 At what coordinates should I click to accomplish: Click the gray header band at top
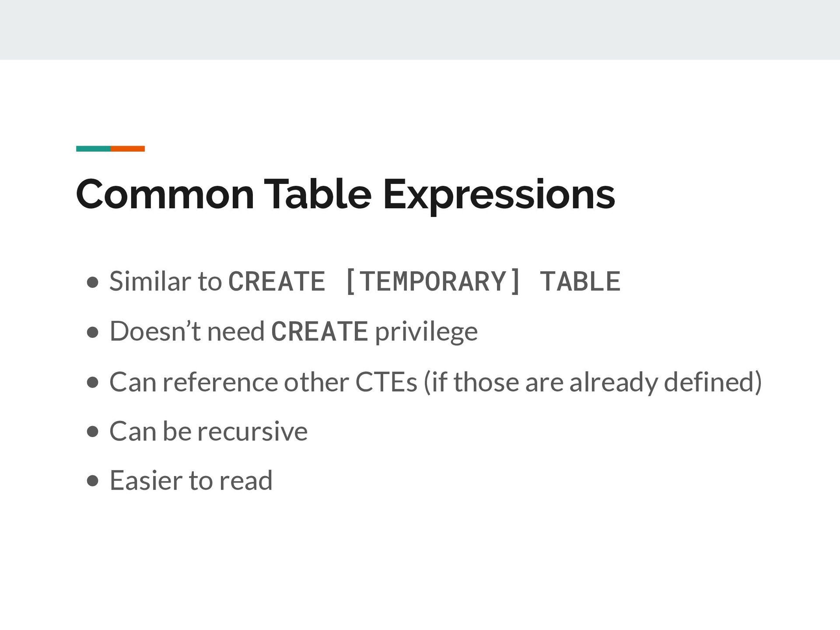(x=420, y=30)
